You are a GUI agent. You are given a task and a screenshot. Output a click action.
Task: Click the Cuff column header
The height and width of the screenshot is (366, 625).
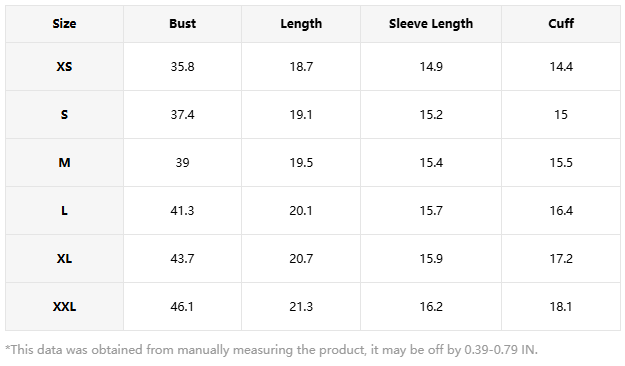pos(561,24)
